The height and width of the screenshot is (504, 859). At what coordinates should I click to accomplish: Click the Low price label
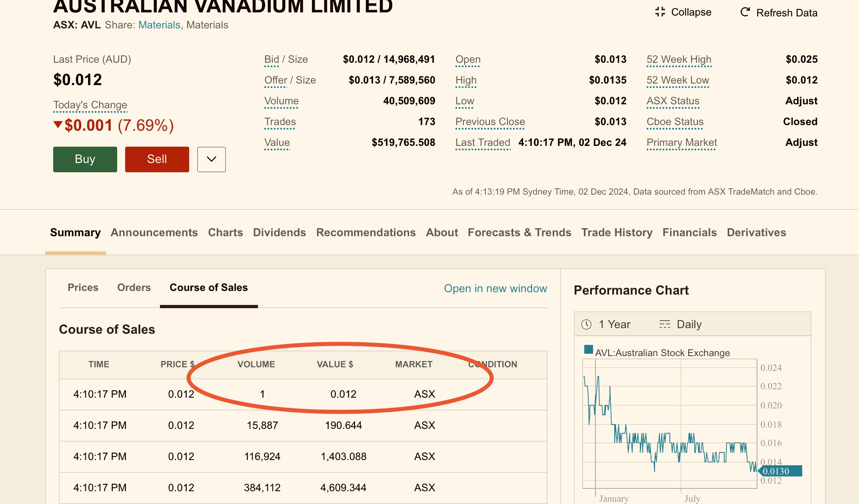(x=465, y=101)
